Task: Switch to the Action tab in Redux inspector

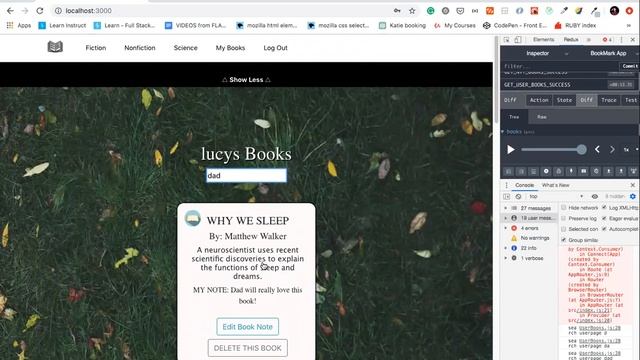Action: coord(539,100)
